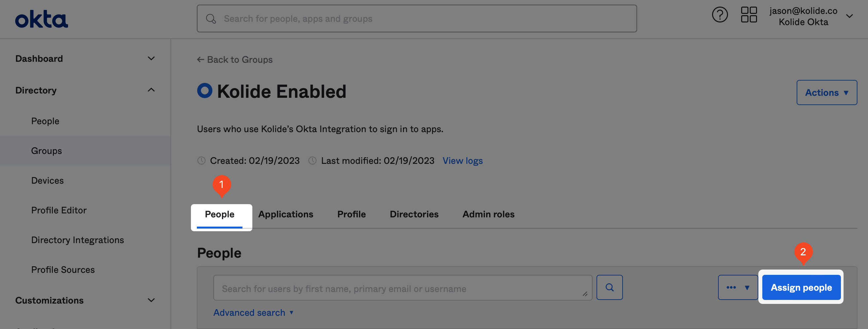
Task: Switch to the Admin roles tab
Action: pos(488,214)
